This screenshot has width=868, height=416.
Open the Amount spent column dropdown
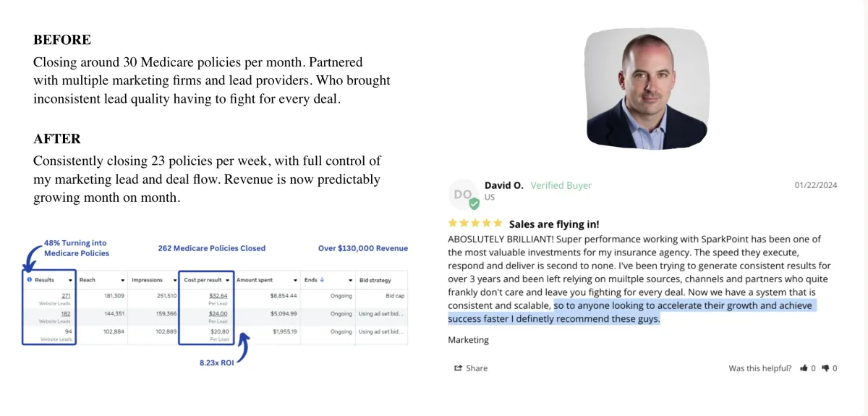point(297,280)
